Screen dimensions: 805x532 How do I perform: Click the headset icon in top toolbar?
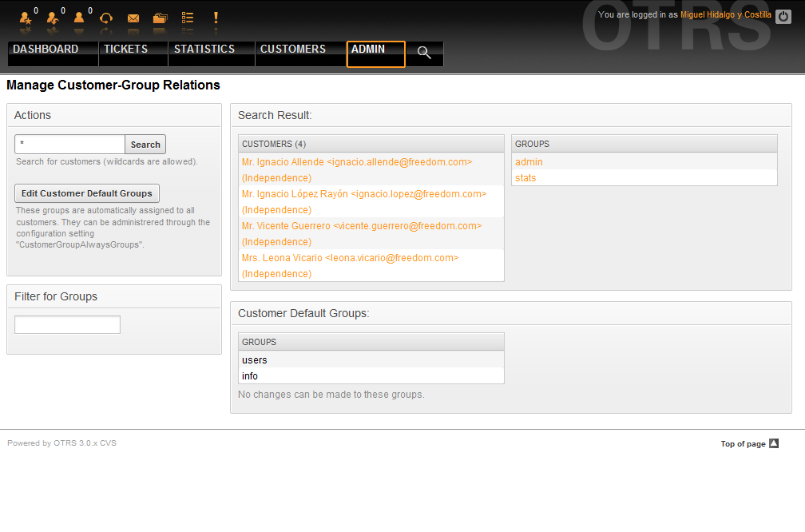(x=106, y=18)
